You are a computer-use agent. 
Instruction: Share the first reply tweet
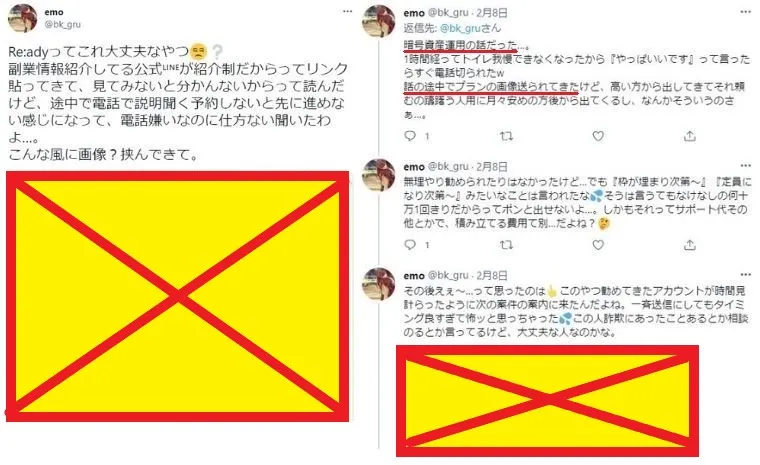[x=689, y=136]
